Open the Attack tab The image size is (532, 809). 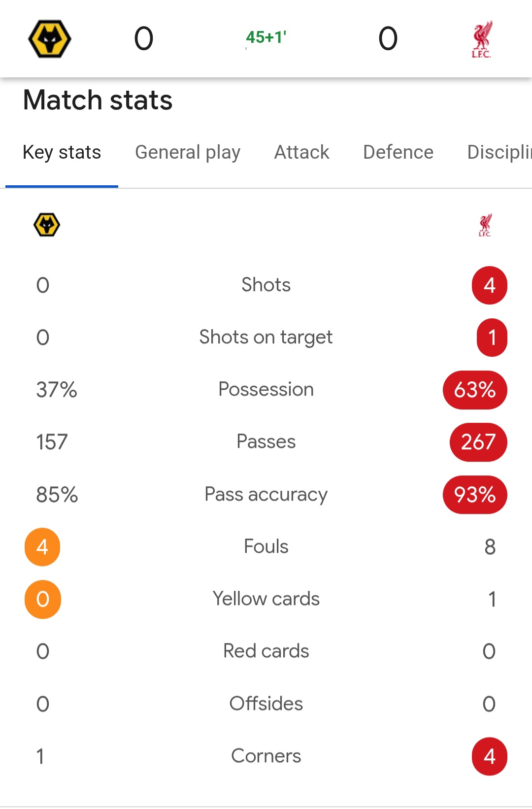tap(301, 152)
